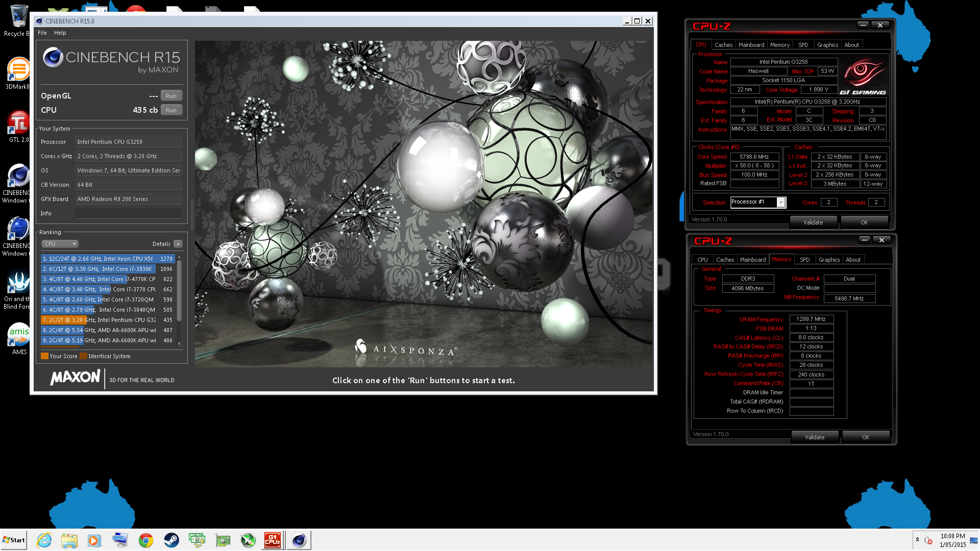
Task: Expand ranking Details arrow button
Action: 178,244
